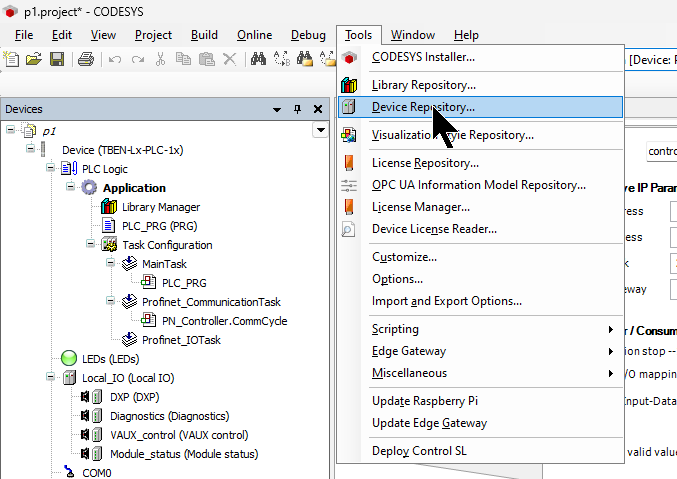Click the MainTask stack icon

(129, 264)
